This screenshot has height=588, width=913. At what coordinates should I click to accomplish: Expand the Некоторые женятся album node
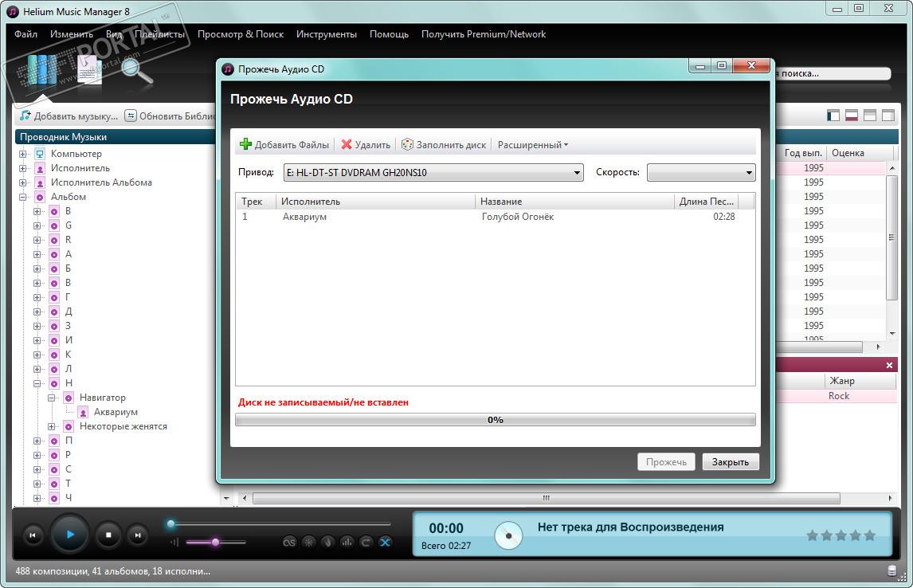(52, 427)
